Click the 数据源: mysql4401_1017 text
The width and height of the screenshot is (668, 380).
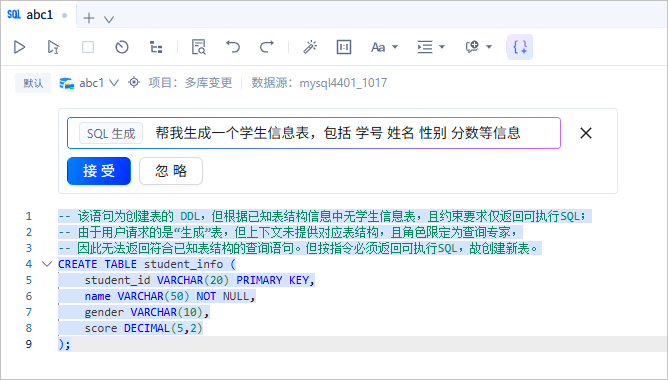coord(319,83)
